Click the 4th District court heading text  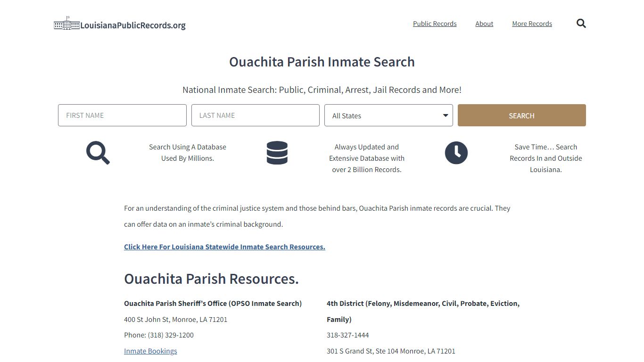(423, 311)
